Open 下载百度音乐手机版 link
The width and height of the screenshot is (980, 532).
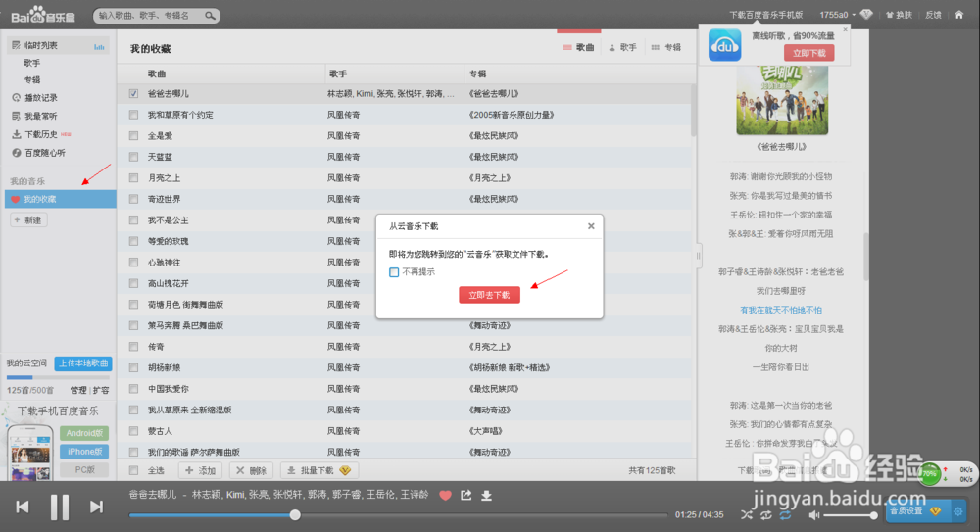pyautogui.click(x=765, y=15)
